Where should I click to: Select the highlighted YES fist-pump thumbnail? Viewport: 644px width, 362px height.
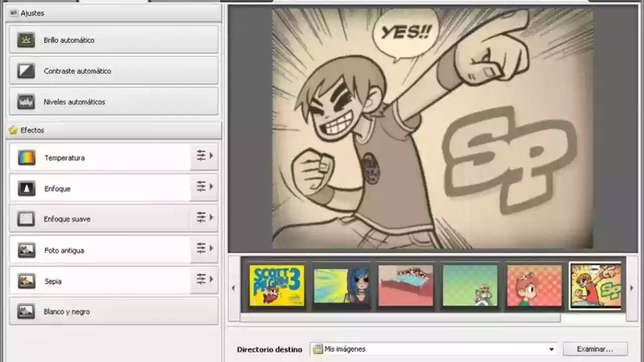[596, 286]
